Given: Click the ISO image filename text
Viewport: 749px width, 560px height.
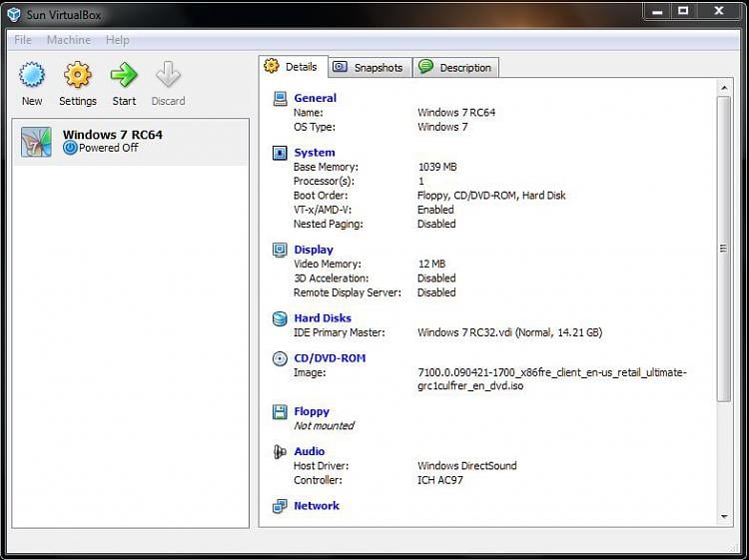Looking at the screenshot, I should click(x=551, y=379).
